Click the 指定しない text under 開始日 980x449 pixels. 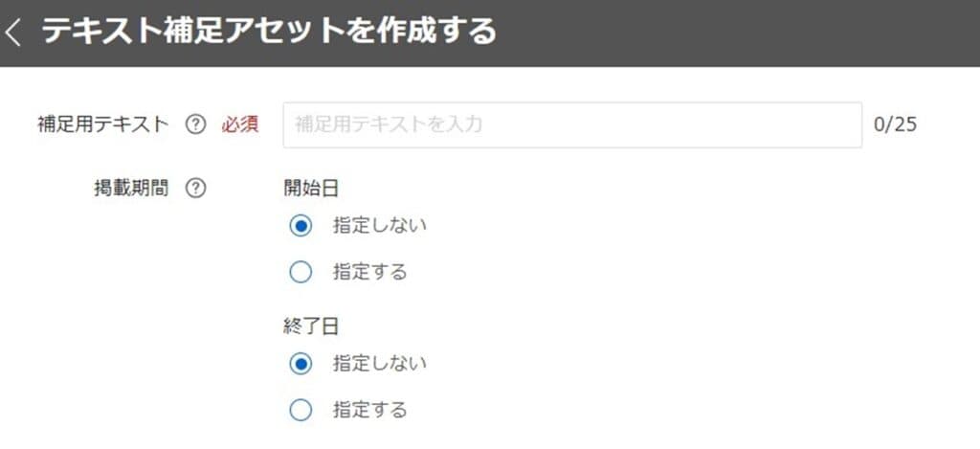380,225
